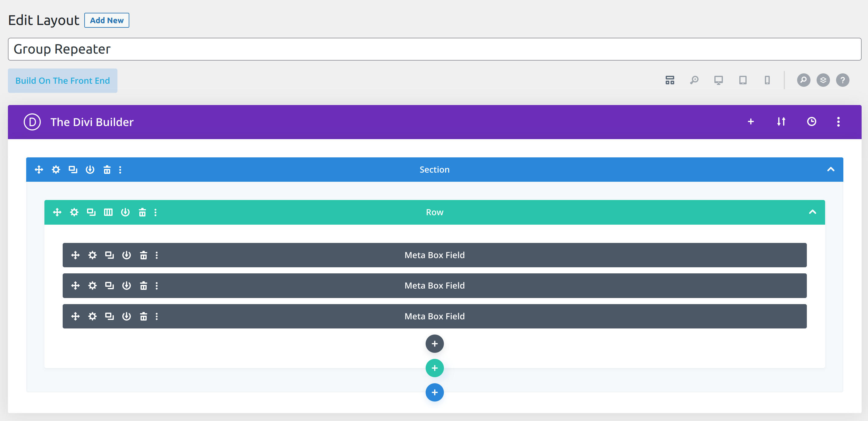Image resolution: width=868 pixels, height=421 pixels.
Task: Click Add New layout button
Action: point(106,20)
